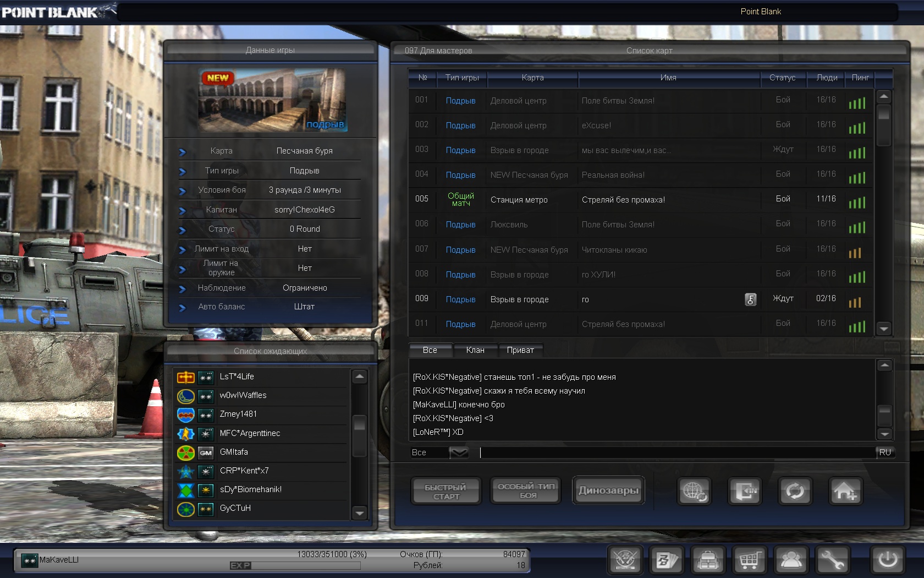This screenshot has width=924, height=578.
Task: Click scroll-up arrow of chat window
Action: pos(884,364)
